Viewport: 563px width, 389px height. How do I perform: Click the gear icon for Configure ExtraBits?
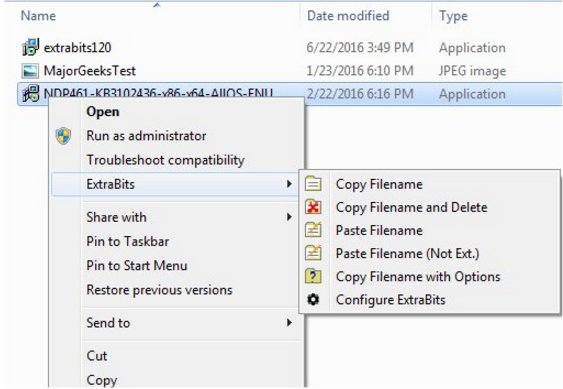(313, 299)
